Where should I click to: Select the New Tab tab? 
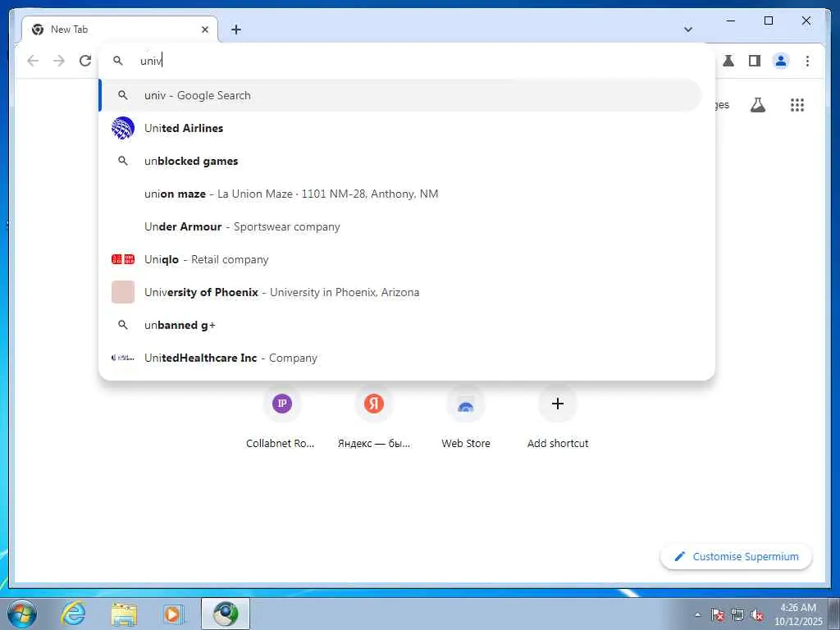[120, 30]
